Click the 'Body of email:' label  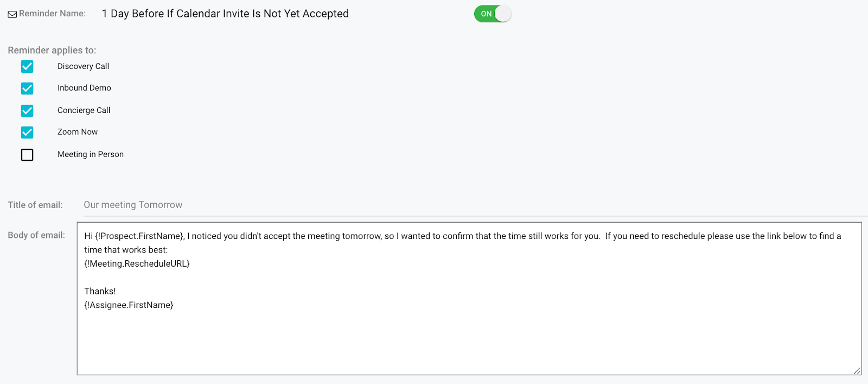36,235
